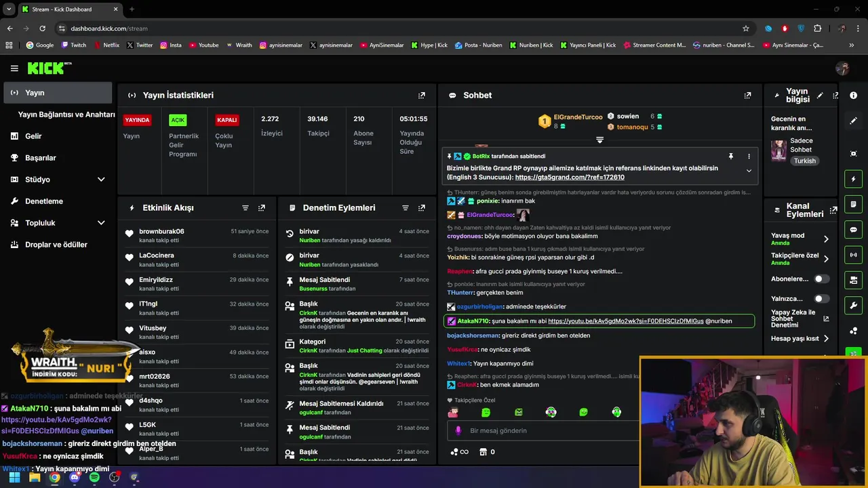Image resolution: width=868 pixels, height=488 pixels.
Task: Click the Bir mesaj gönderin input
Action: click(x=542, y=430)
